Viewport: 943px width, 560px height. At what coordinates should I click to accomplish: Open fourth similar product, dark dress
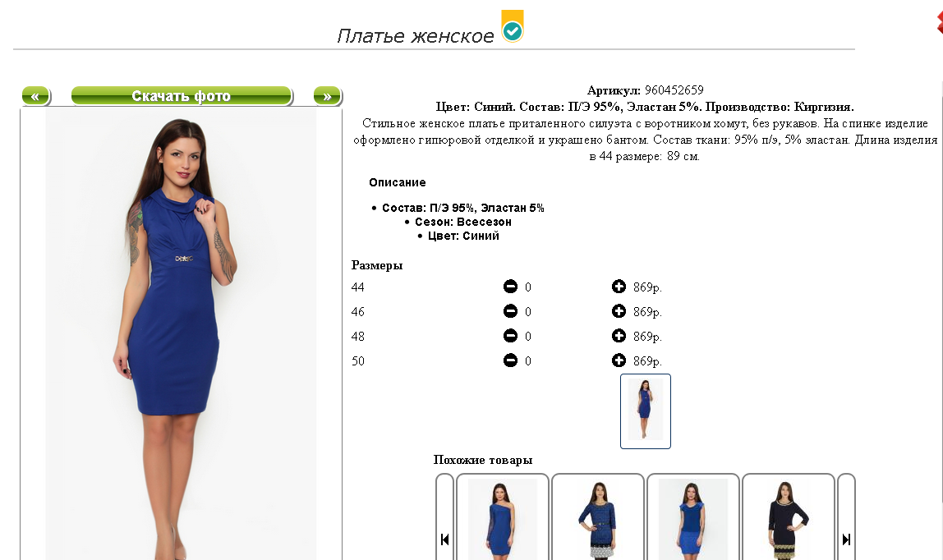coord(789,519)
